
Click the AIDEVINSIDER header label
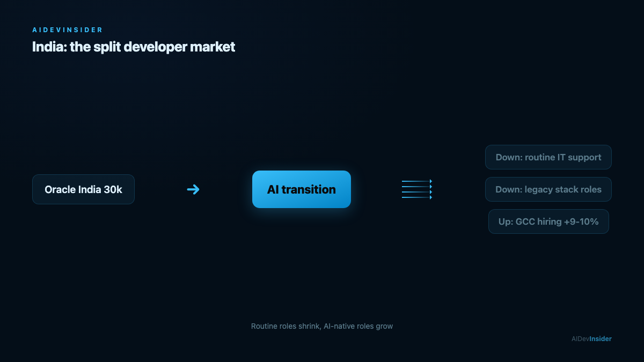click(x=68, y=30)
